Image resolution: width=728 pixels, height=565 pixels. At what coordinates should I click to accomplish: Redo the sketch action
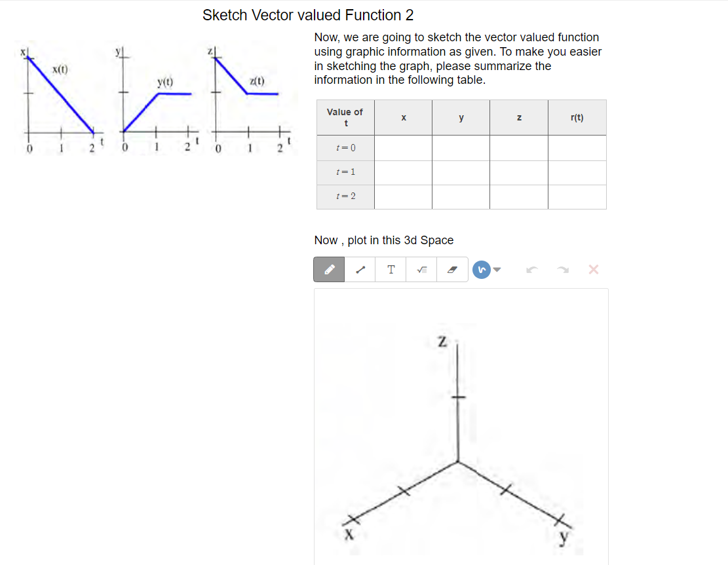[564, 269]
